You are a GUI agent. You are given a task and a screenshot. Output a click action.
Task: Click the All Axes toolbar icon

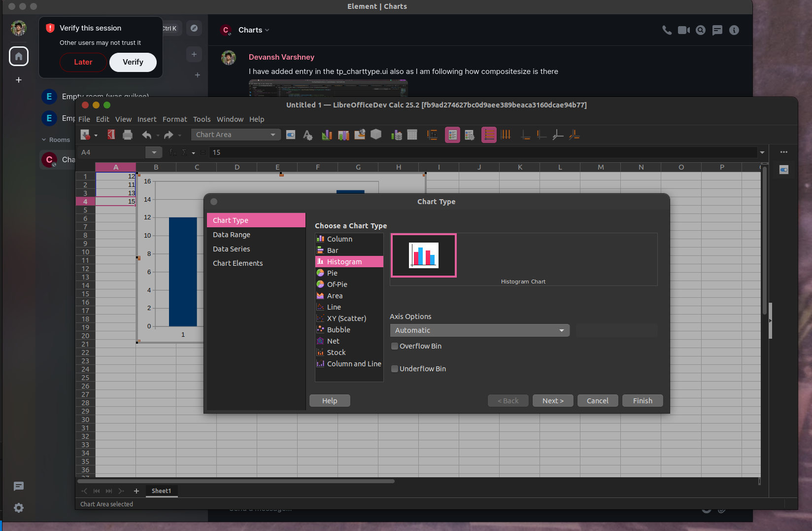(574, 135)
